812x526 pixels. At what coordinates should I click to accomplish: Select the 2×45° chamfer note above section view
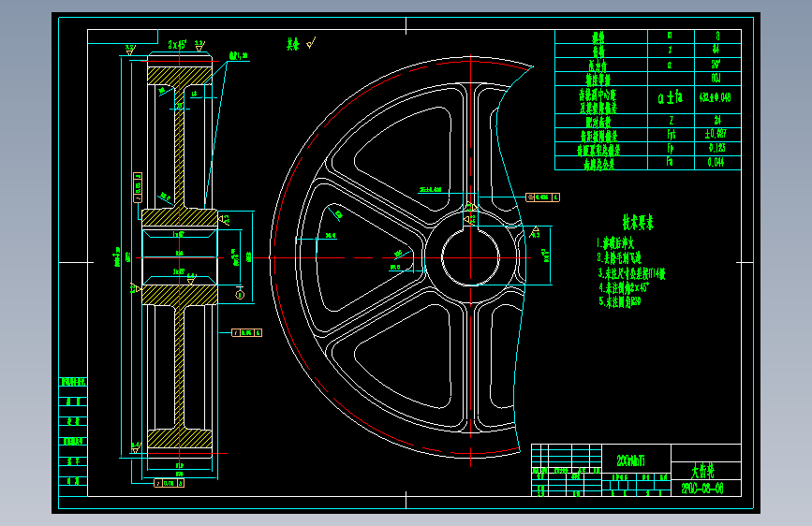coord(178,45)
